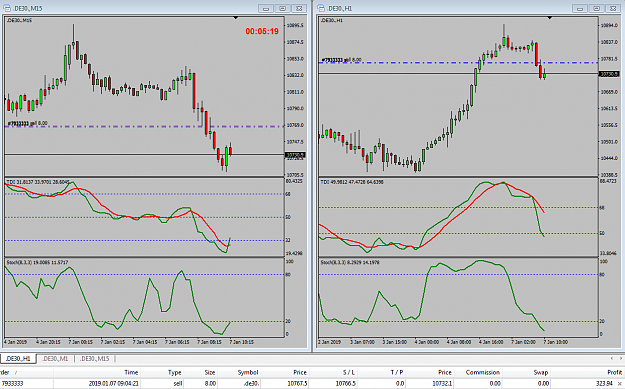Click the current price 10732.1 cell
The image size is (625, 389).
click(x=442, y=383)
